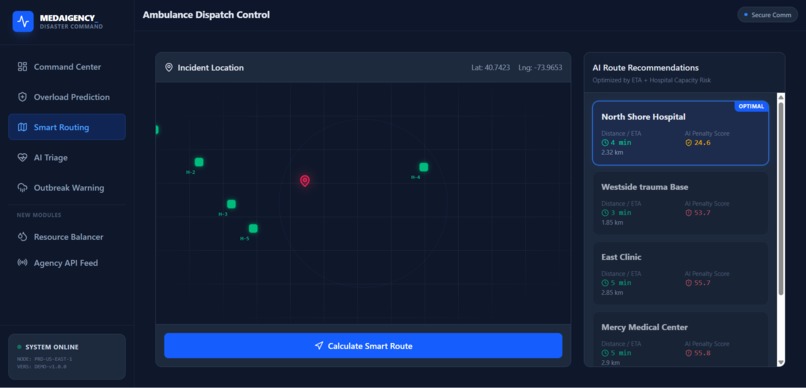Open the Agency API Feed
This screenshot has height=388, width=806.
[67, 263]
